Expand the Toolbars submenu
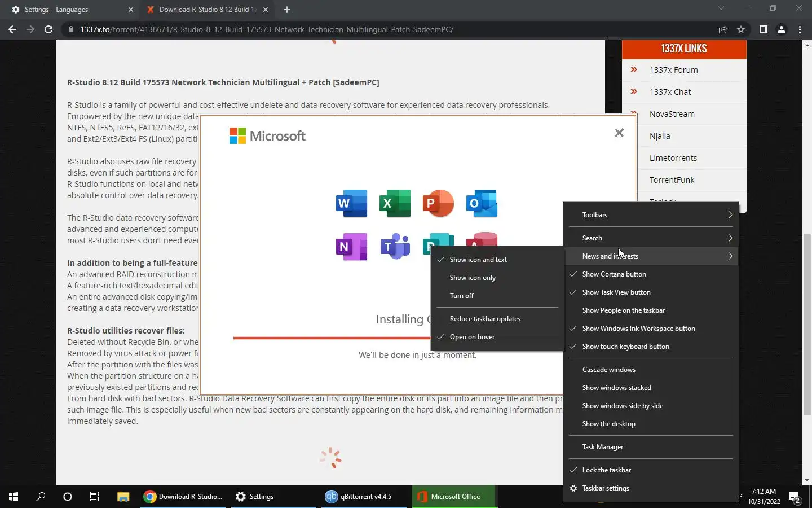 point(651,215)
